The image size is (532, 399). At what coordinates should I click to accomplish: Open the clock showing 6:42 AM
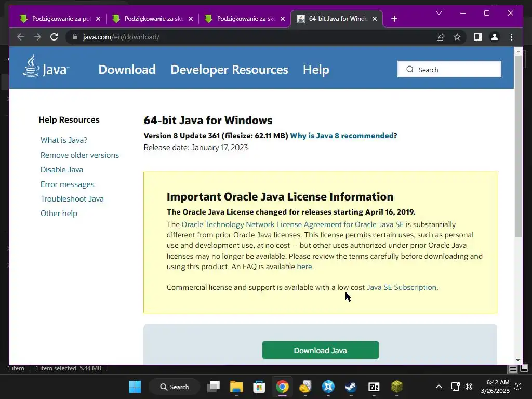(x=495, y=387)
